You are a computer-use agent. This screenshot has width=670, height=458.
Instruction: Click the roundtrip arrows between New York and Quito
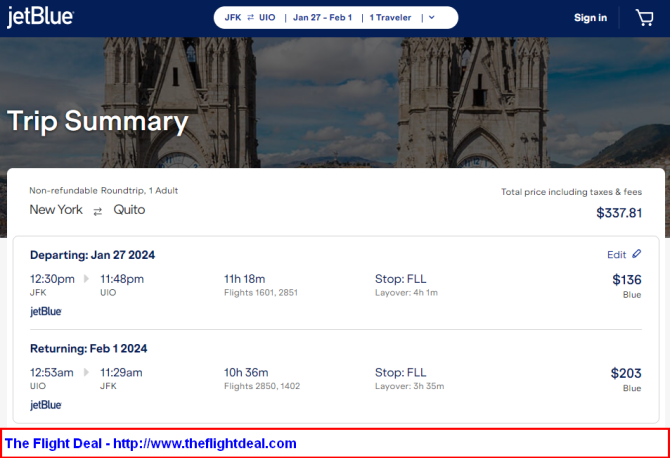(98, 211)
